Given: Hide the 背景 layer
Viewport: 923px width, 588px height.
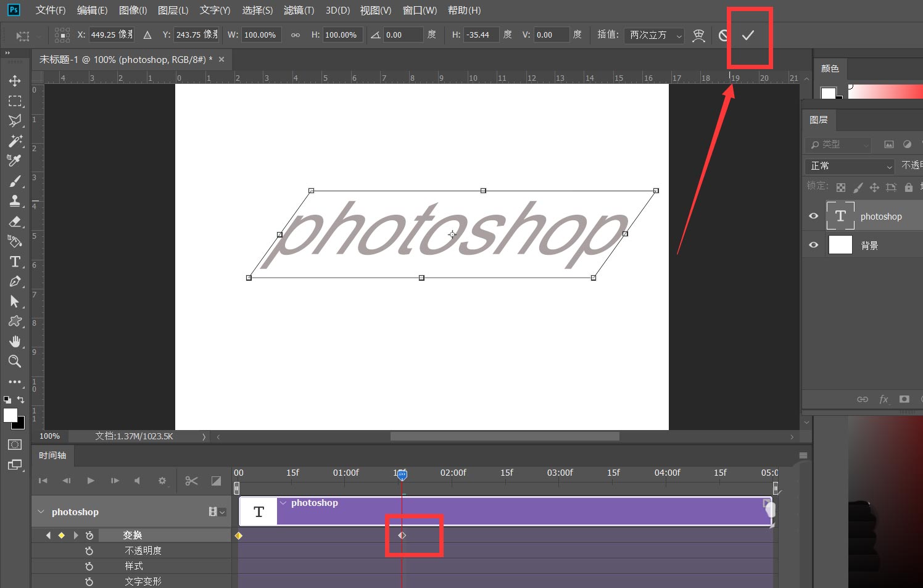Looking at the screenshot, I should click(x=814, y=245).
